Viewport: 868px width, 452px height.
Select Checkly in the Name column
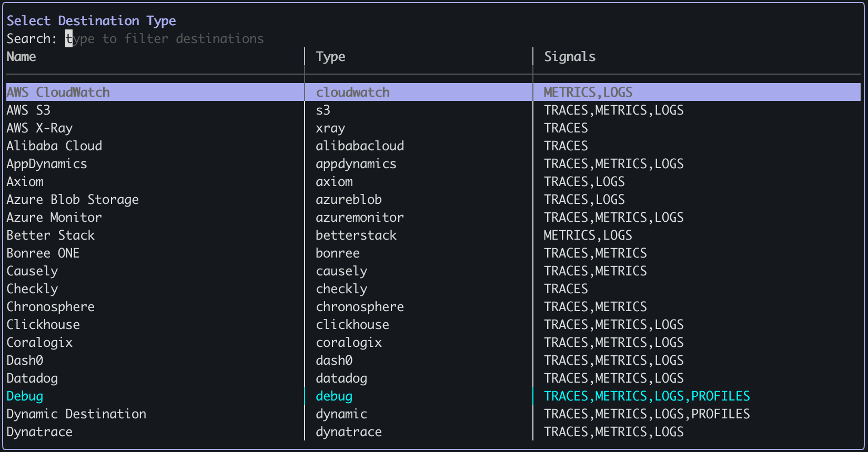pos(32,289)
